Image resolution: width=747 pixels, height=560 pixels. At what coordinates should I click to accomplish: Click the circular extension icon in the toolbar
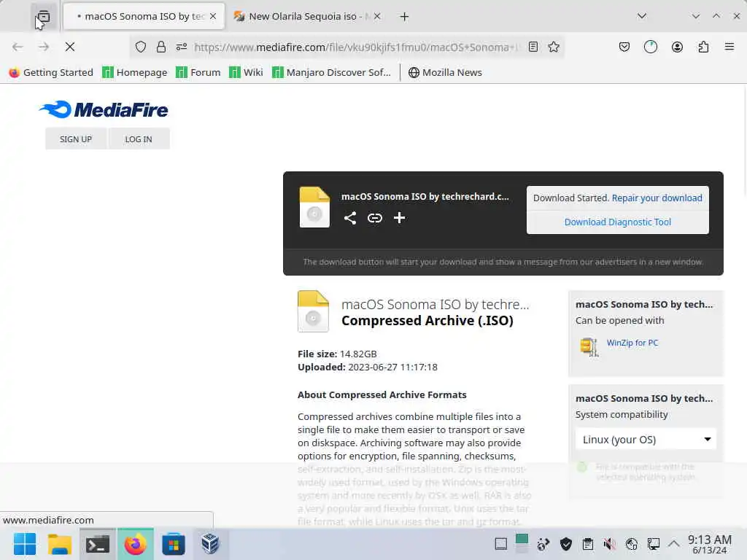[x=651, y=47]
